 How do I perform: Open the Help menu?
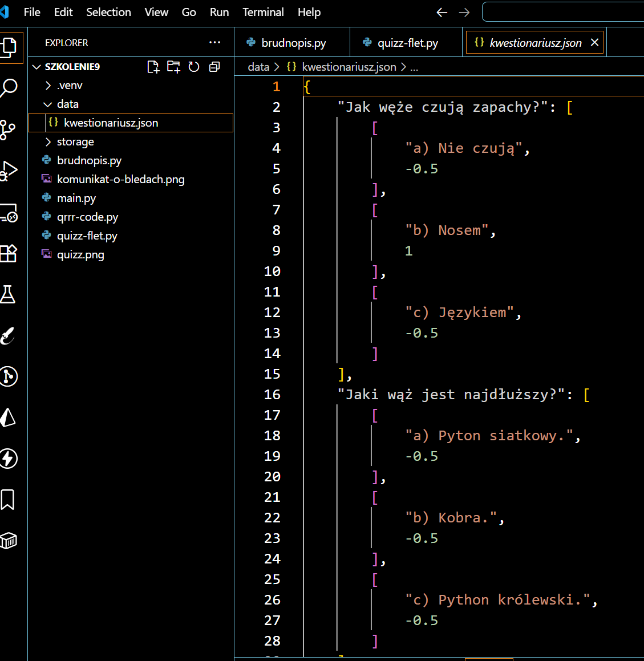tap(309, 12)
